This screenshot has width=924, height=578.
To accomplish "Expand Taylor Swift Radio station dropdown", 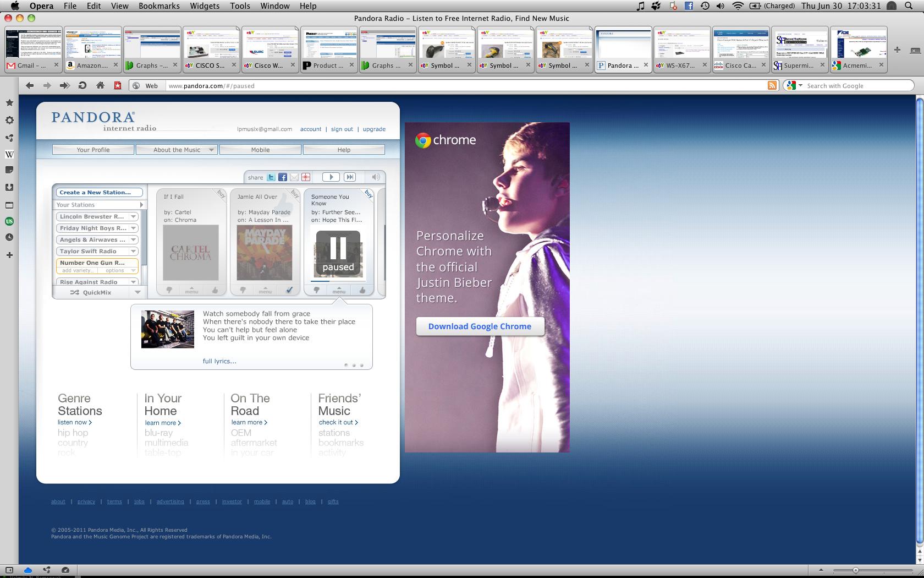I will tap(133, 251).
